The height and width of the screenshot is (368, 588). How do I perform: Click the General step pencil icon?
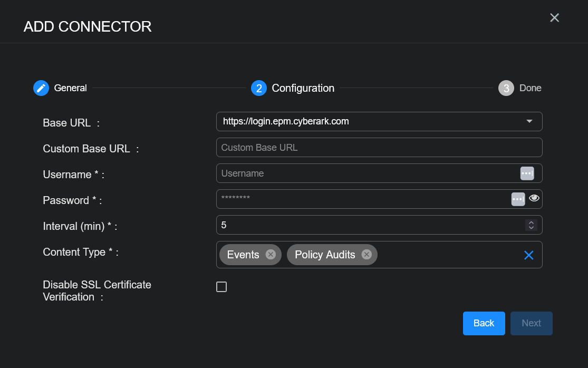(x=41, y=88)
